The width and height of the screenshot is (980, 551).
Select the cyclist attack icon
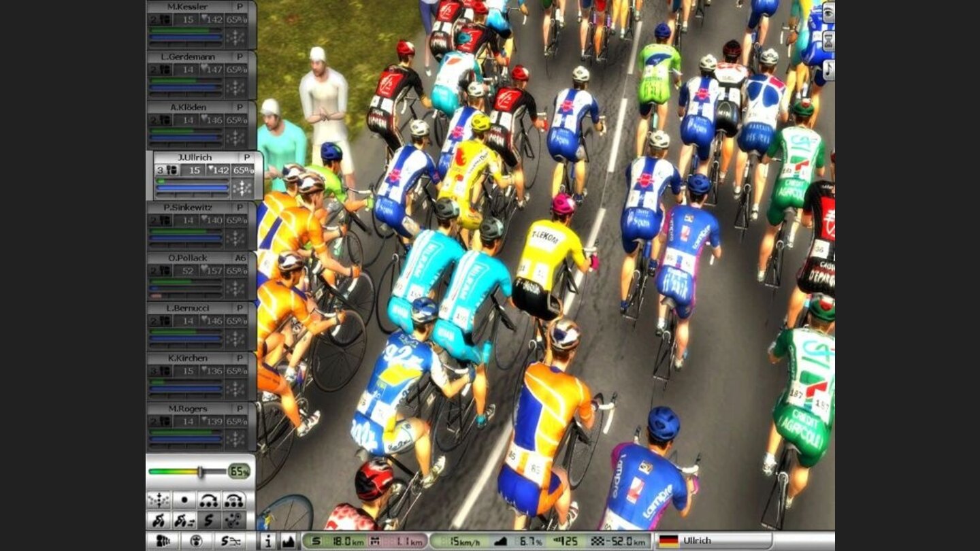[x=159, y=520]
